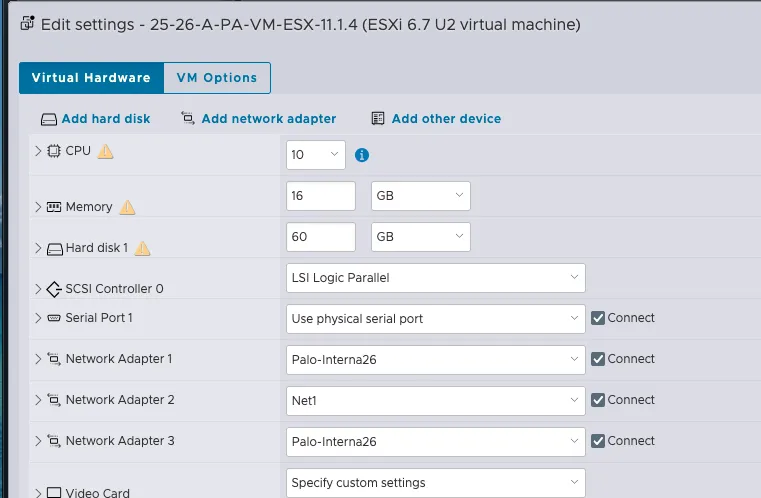761x498 pixels.
Task: Open the CPU count dropdown
Action: tap(316, 155)
